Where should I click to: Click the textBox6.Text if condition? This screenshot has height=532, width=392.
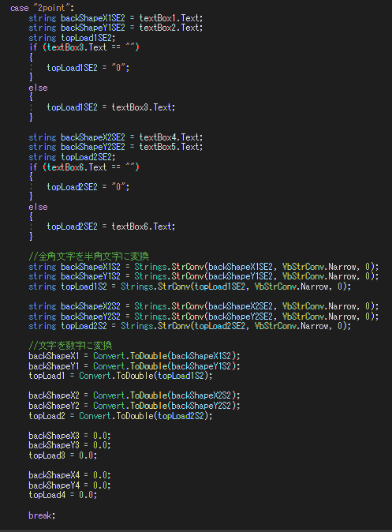[77, 167]
